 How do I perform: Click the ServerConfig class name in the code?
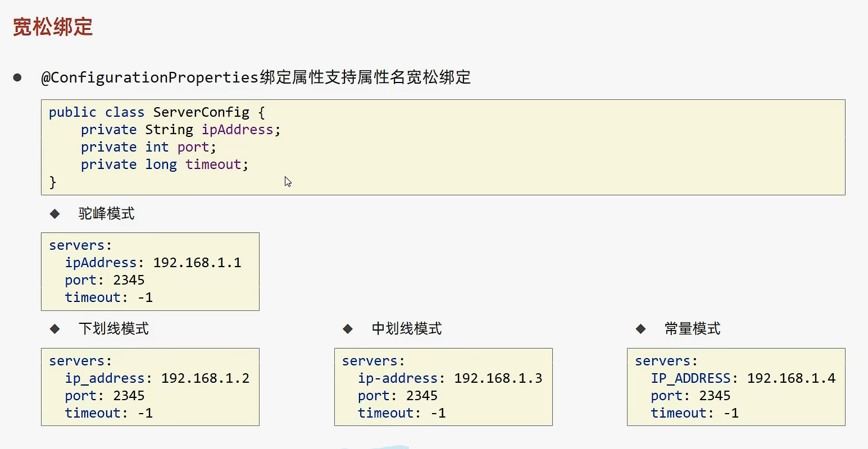[x=201, y=112]
